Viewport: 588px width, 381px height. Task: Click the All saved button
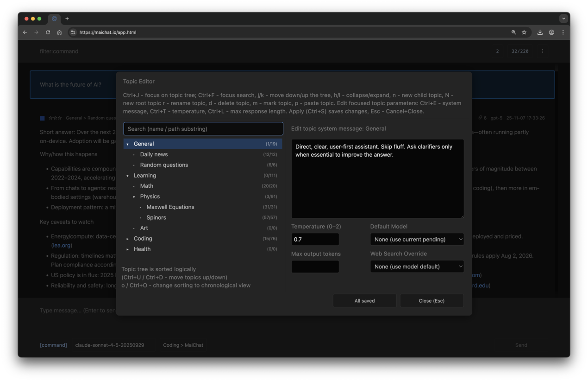click(x=364, y=300)
